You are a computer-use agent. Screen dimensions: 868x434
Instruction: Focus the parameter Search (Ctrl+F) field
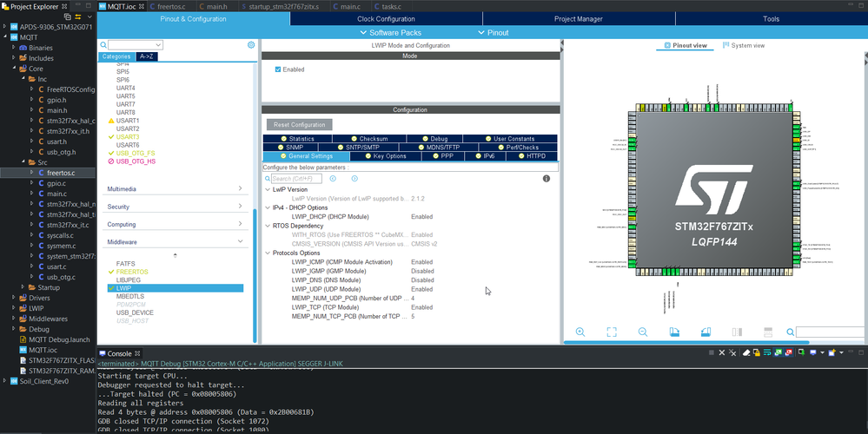click(296, 179)
